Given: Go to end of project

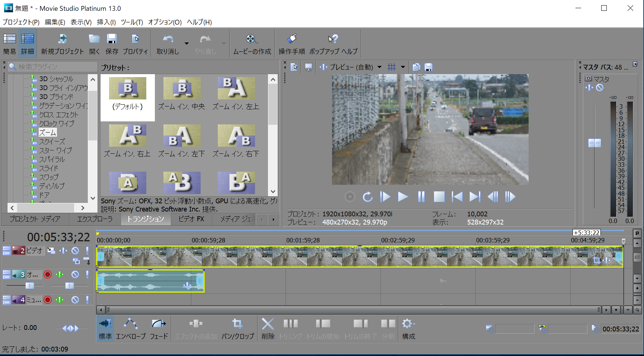Looking at the screenshot, I should (x=475, y=197).
